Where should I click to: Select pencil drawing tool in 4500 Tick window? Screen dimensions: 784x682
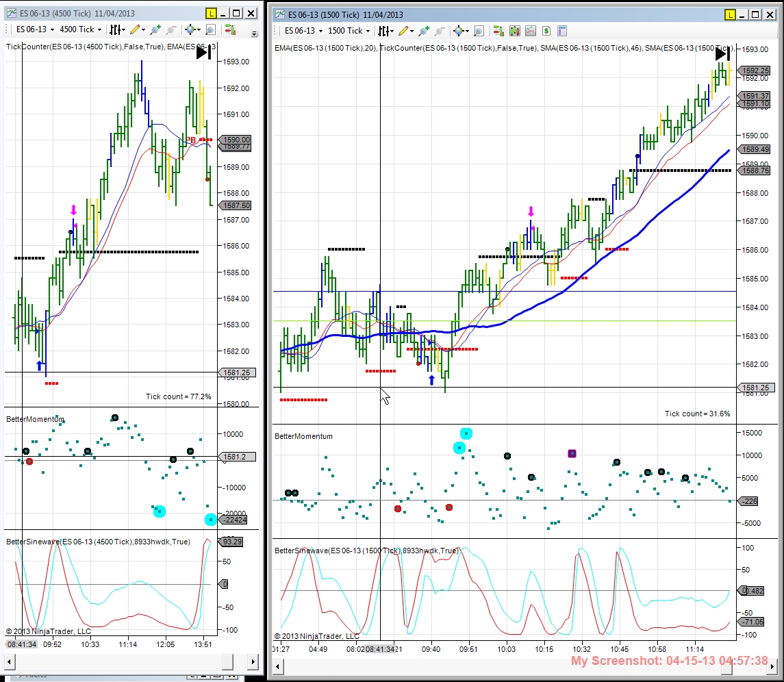point(134,30)
